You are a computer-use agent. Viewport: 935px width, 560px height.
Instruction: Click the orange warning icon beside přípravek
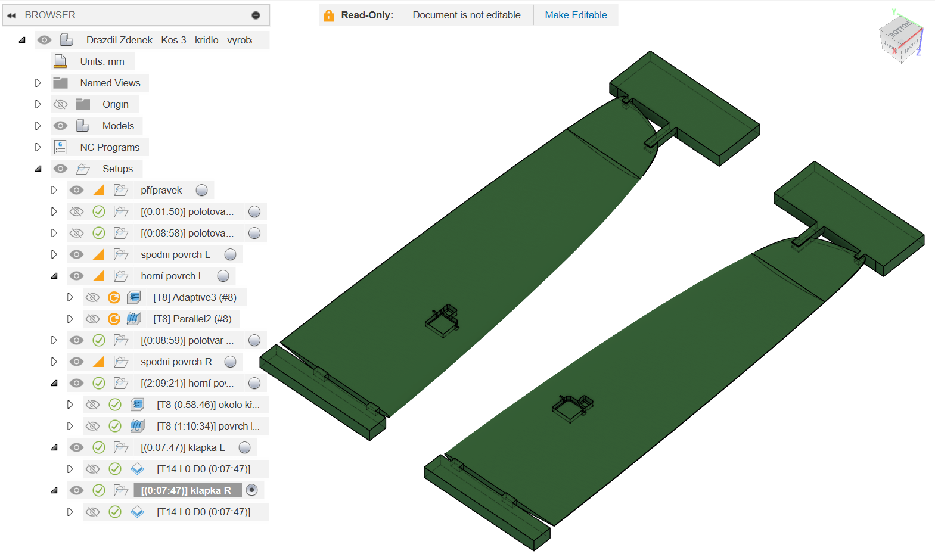click(x=99, y=190)
